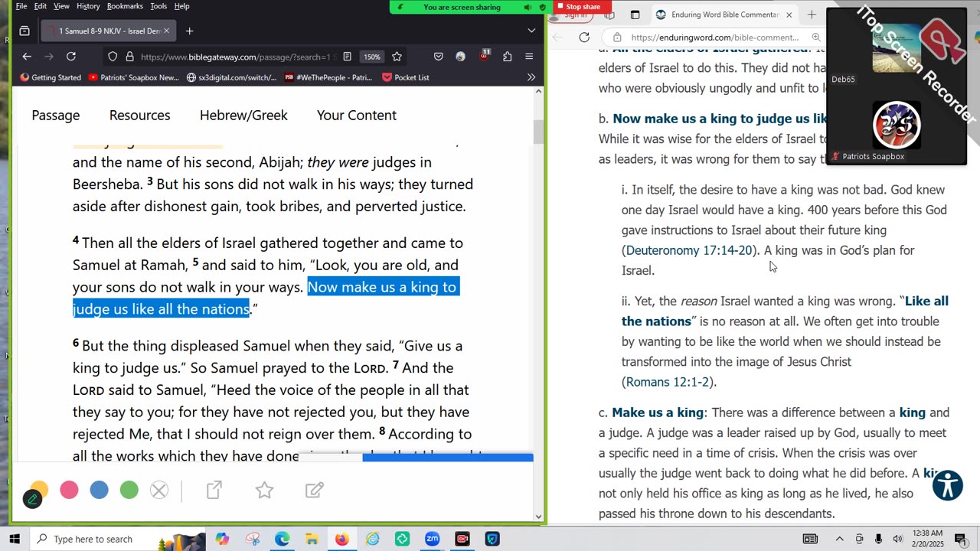
Task: Open the Pocket List bookmark
Action: pyautogui.click(x=405, y=77)
